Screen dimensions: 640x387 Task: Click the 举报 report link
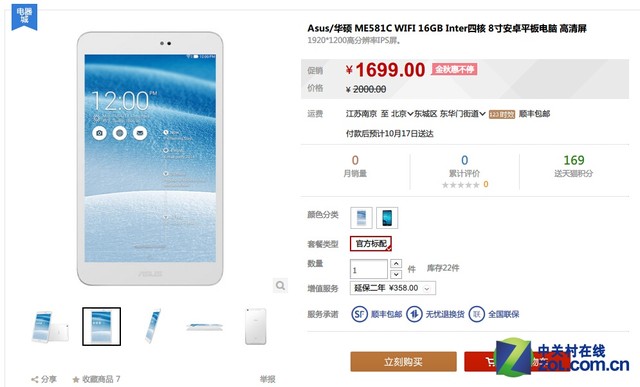click(x=267, y=379)
